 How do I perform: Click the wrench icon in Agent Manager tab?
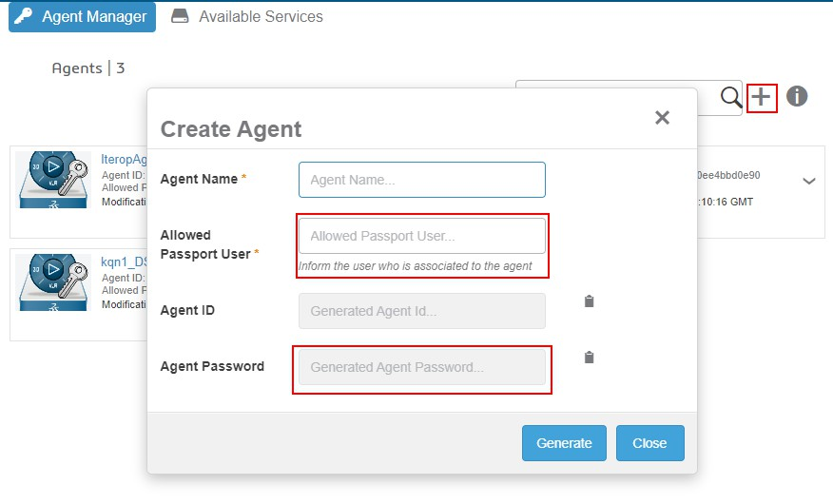click(23, 16)
